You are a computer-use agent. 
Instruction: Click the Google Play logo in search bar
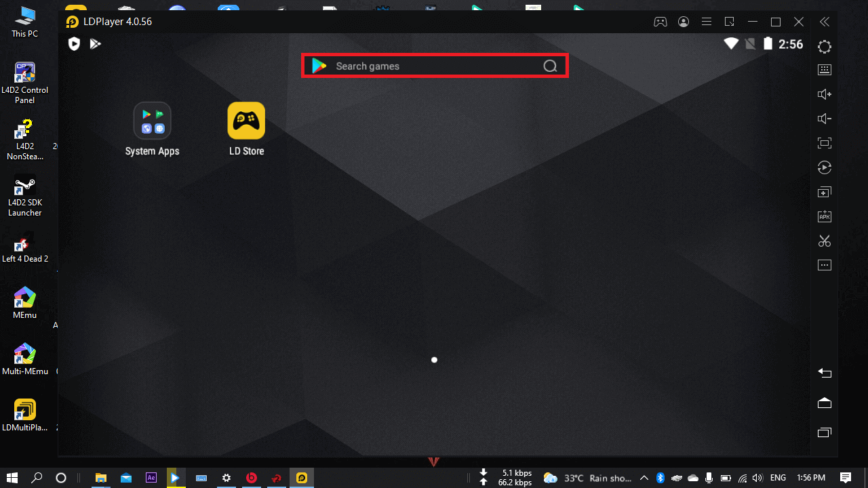[x=319, y=66]
